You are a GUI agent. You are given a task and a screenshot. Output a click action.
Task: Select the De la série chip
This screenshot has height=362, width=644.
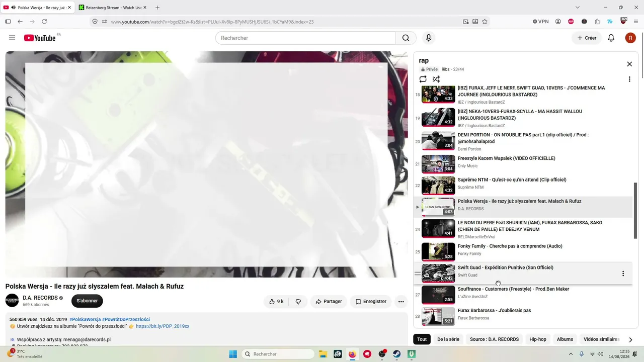[x=448, y=339]
